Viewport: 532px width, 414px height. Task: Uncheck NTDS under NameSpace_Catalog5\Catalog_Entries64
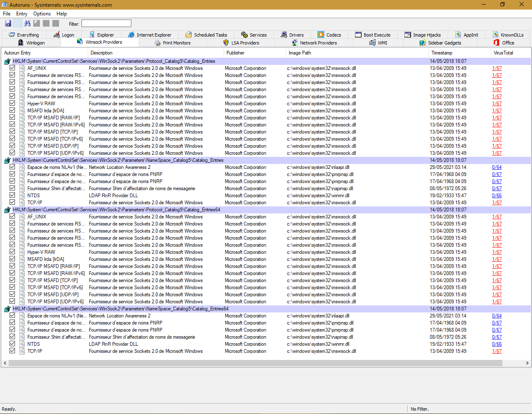12,344
